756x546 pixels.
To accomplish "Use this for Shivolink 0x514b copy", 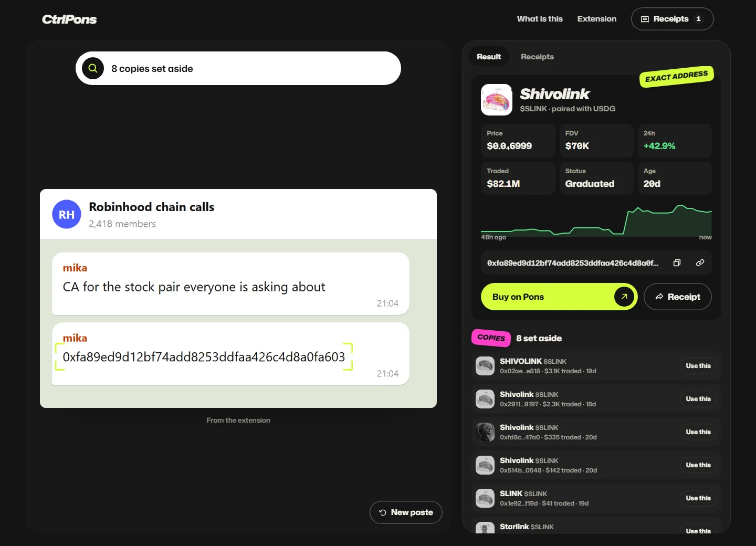I will point(698,465).
